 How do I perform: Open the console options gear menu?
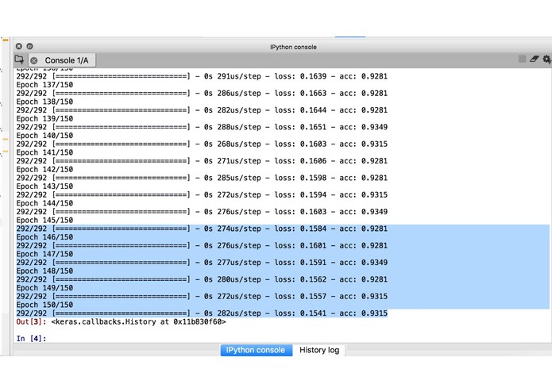pos(546,59)
